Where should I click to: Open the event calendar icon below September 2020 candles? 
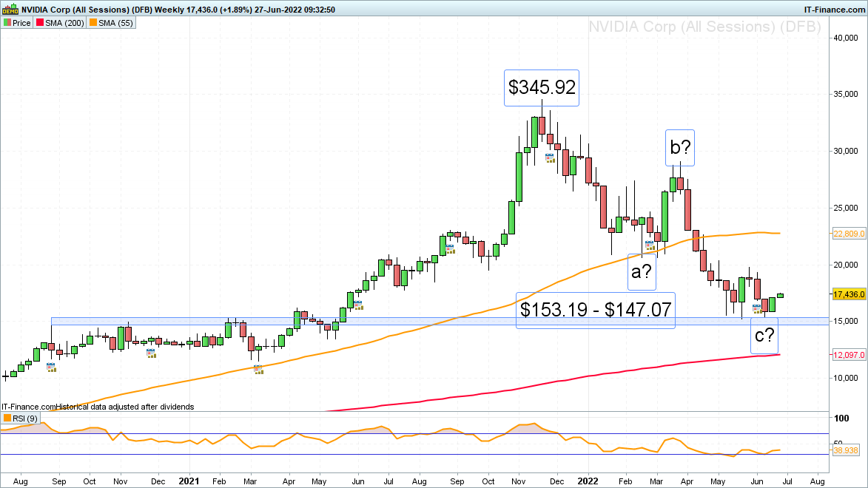[x=52, y=367]
